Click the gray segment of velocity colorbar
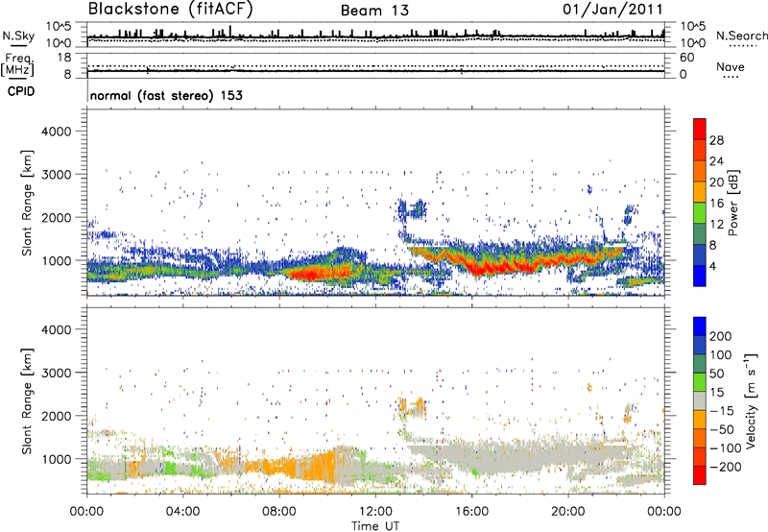The width and height of the screenshot is (768, 532). point(700,400)
